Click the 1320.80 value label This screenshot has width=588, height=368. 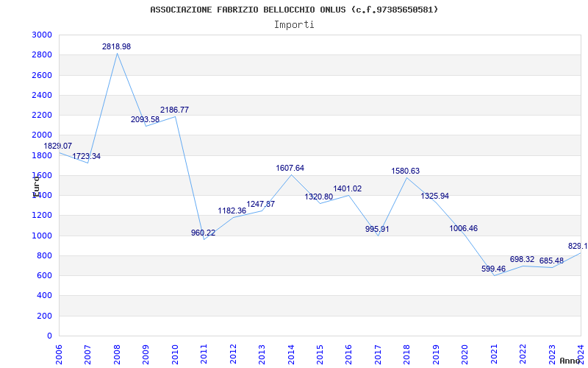point(319,197)
